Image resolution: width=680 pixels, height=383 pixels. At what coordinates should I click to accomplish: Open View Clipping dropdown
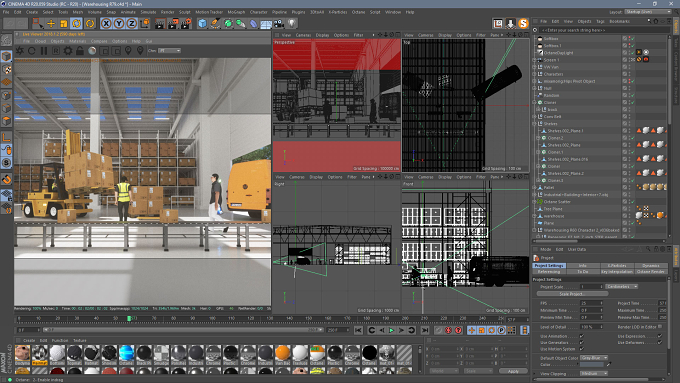point(594,373)
